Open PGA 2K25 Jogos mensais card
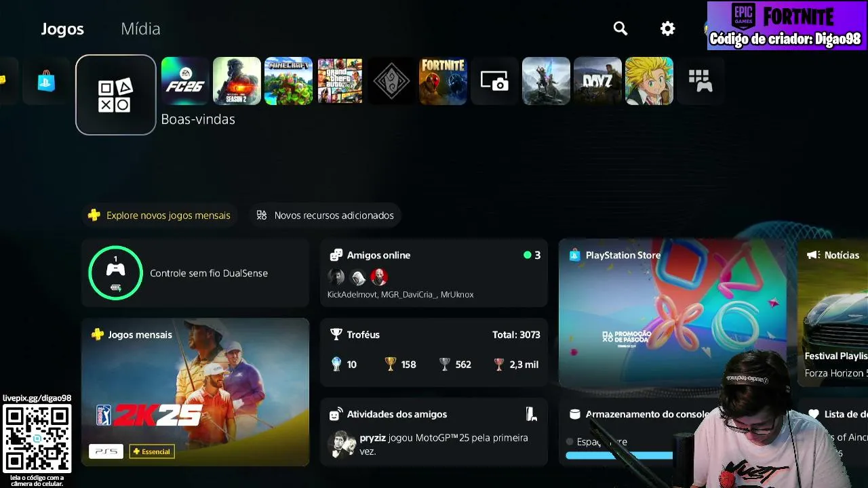 click(195, 392)
